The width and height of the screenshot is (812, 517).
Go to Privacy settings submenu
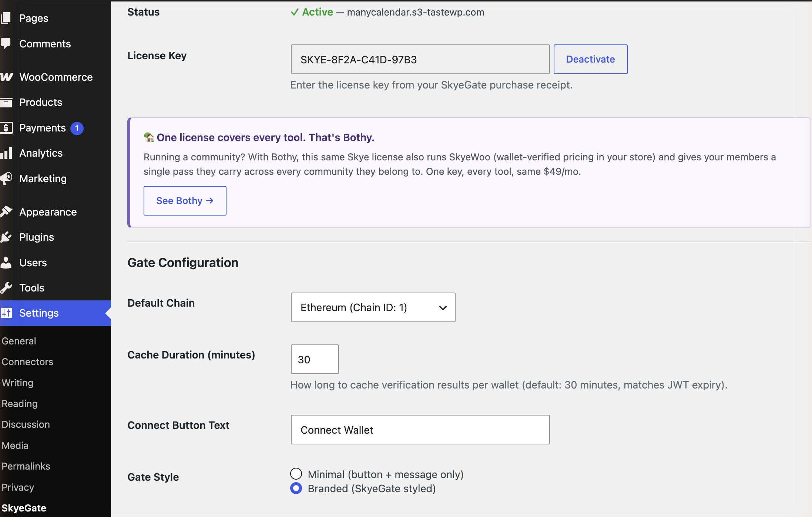click(x=18, y=487)
